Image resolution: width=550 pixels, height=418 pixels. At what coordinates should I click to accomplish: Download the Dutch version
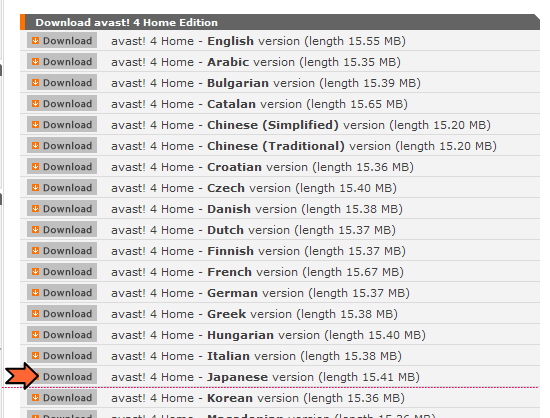[x=62, y=230]
